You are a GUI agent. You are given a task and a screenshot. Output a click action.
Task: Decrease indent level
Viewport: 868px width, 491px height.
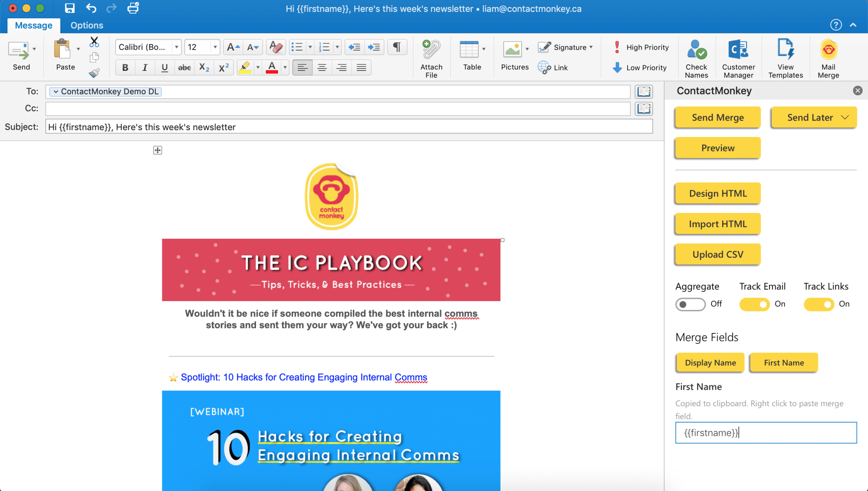[354, 47]
